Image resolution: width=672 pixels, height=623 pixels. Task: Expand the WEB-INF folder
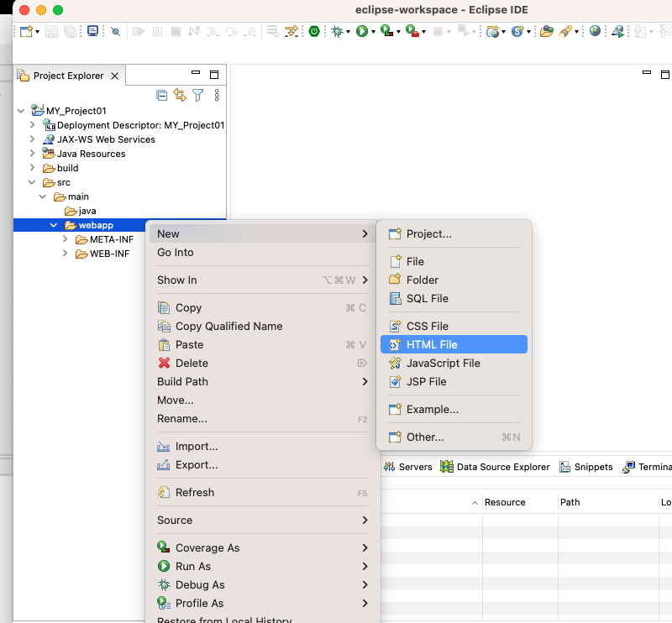65,253
